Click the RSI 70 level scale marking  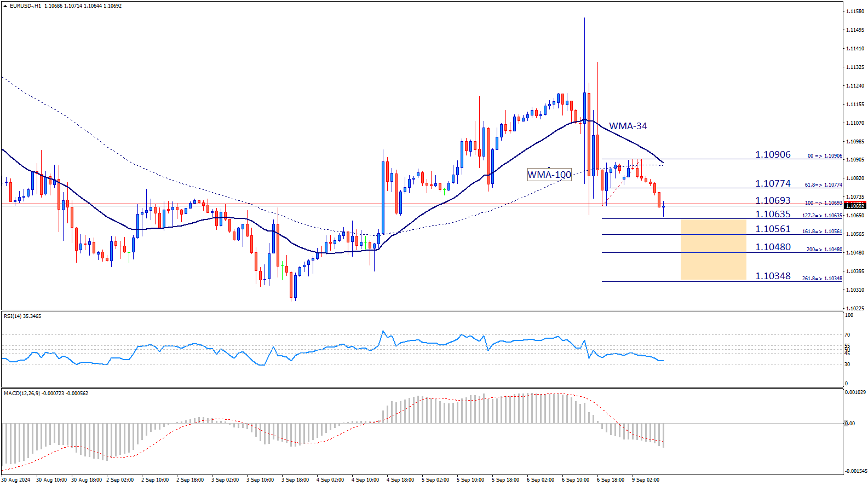point(847,334)
